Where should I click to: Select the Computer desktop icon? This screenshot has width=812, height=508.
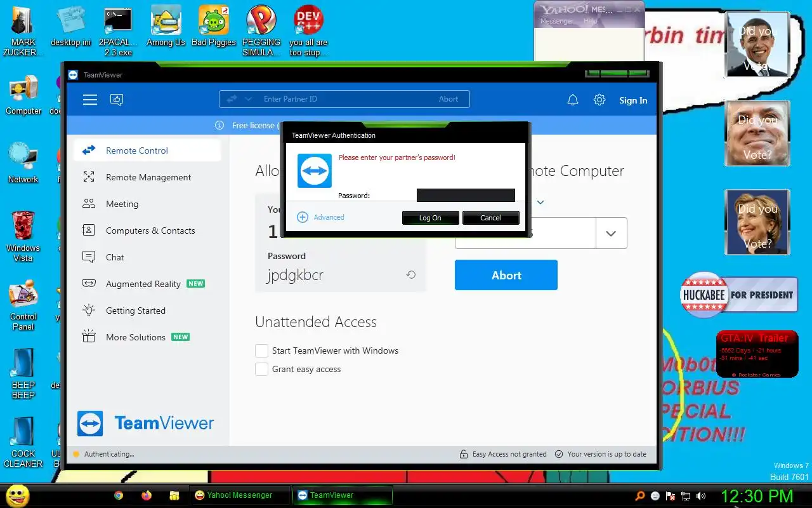(x=23, y=96)
